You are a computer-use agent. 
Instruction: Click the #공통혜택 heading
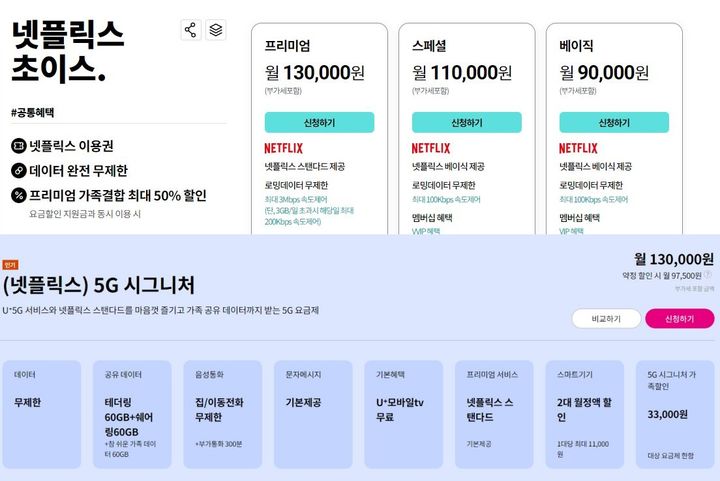[33, 112]
